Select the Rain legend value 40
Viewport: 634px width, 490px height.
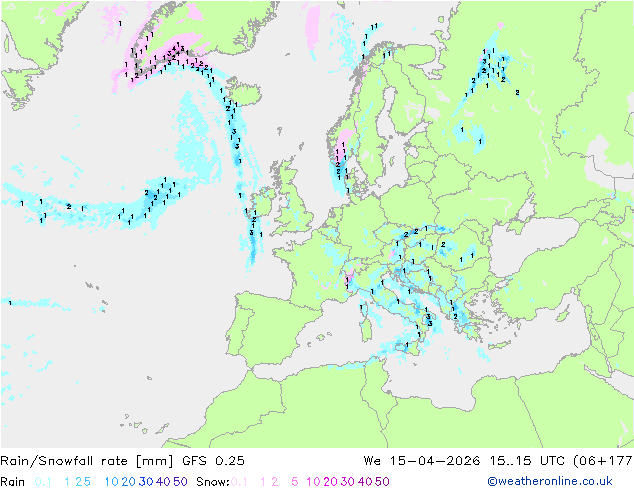point(163,482)
